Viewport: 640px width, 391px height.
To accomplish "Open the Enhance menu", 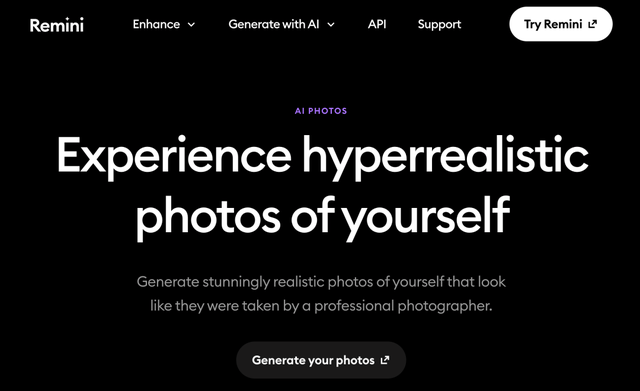I will [x=164, y=24].
